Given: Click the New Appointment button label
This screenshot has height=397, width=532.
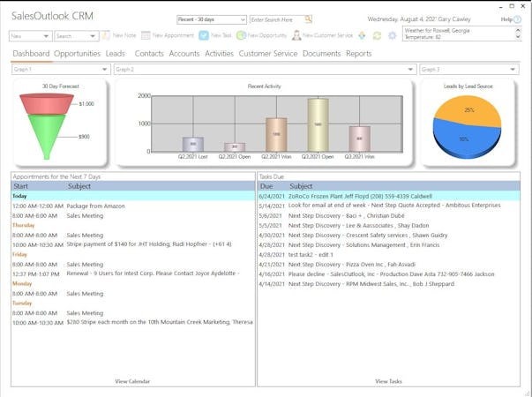Looking at the screenshot, I should click(x=173, y=35).
